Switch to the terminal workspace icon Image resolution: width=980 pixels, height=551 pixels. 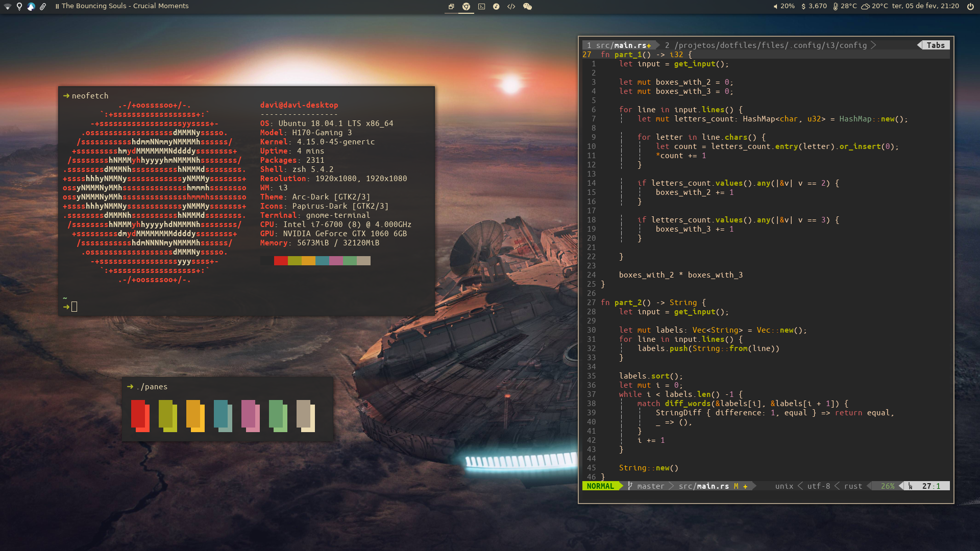click(481, 6)
